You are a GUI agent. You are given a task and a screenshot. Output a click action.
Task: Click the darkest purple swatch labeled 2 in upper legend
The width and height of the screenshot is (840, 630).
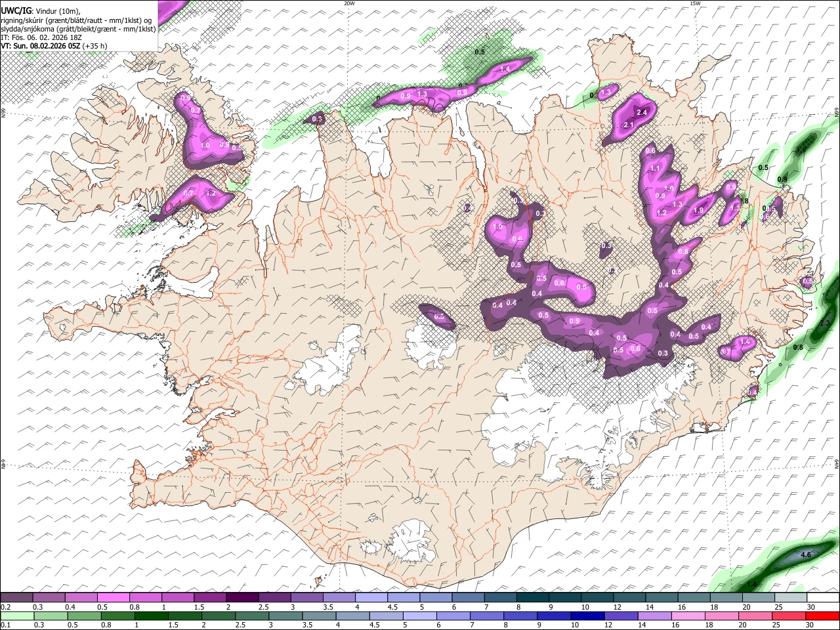[x=241, y=598]
